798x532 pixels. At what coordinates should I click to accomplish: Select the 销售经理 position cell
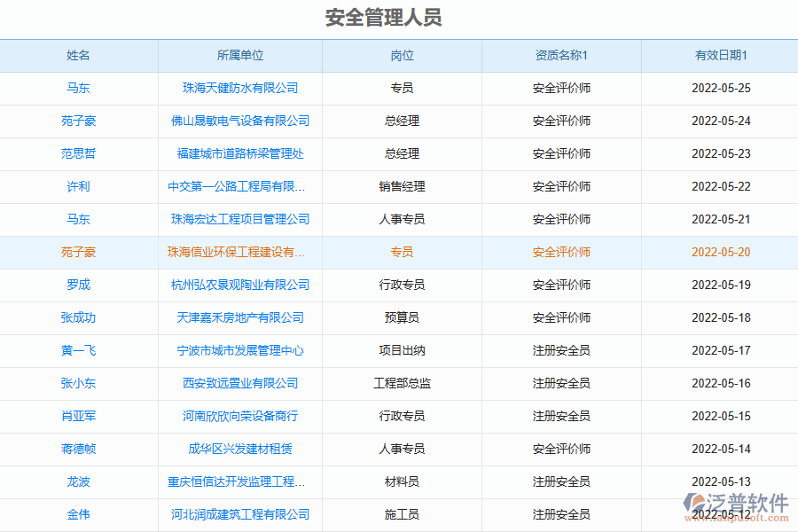(x=402, y=187)
